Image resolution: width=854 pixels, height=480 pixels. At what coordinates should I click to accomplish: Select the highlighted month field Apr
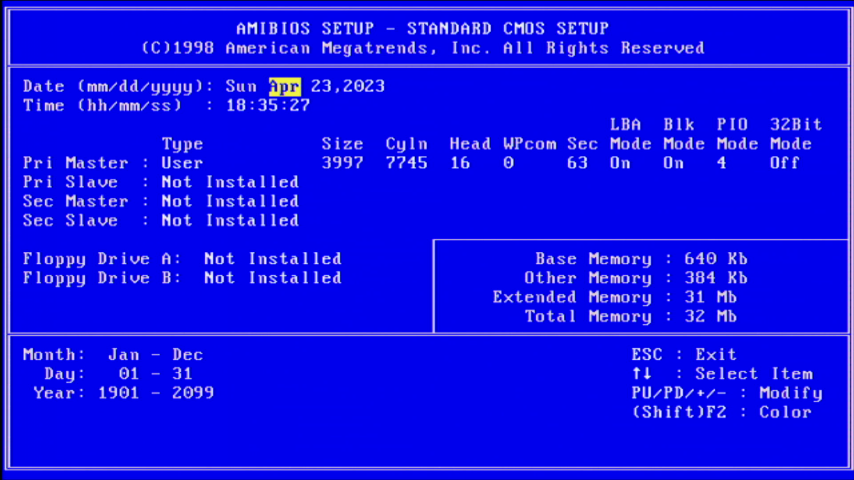(284, 86)
